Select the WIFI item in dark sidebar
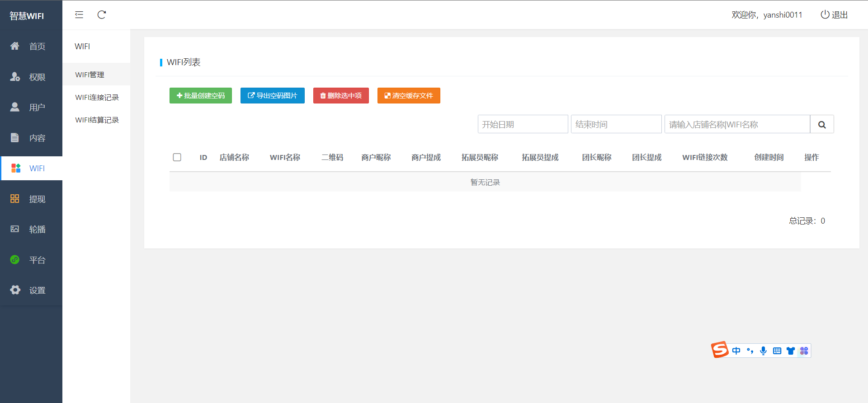Screen dimensions: 868x403 tap(31, 168)
